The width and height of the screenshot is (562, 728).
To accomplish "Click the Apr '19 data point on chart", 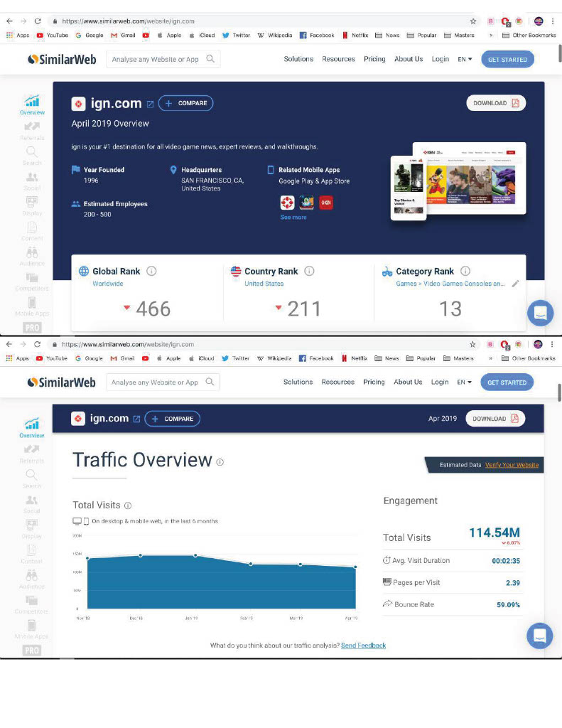I will 355,567.
